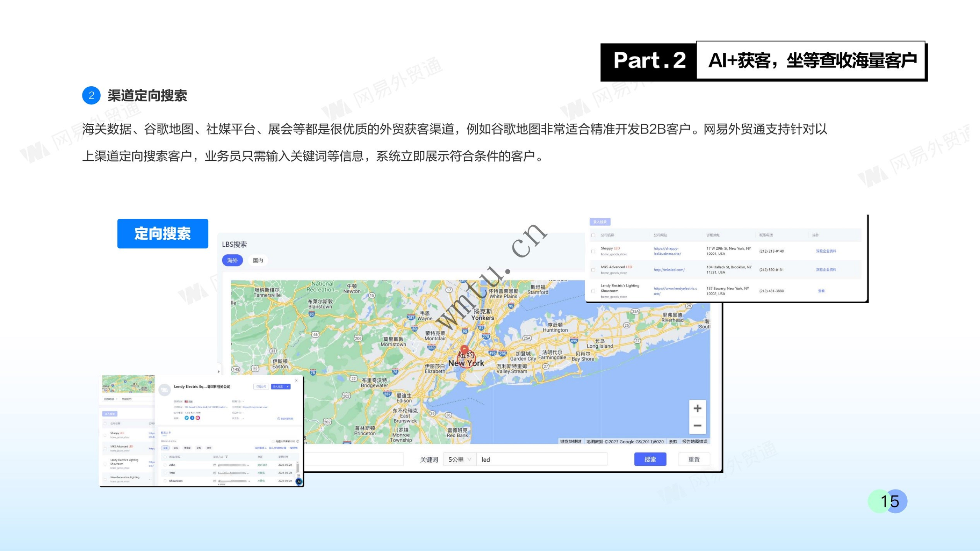Check the Lendy Electric's Lighting Showroom row in the results table
Viewport: 980px width, 551px height.
point(593,291)
